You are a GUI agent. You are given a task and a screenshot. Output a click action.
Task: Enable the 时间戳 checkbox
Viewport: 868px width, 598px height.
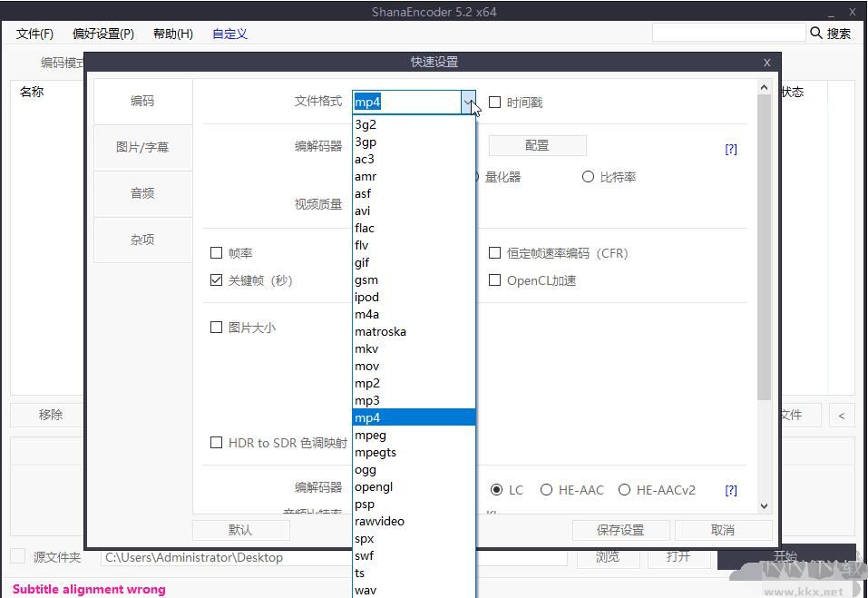[x=495, y=103]
